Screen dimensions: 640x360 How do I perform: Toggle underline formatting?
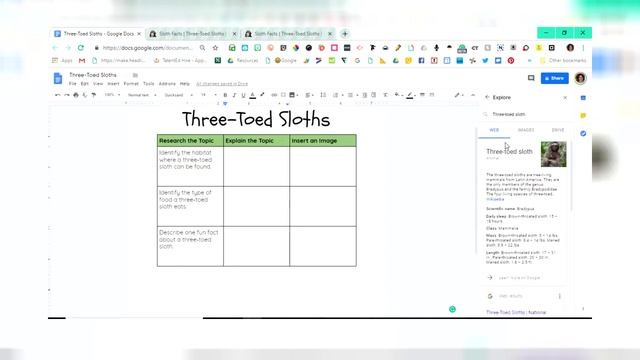[x=243, y=95]
